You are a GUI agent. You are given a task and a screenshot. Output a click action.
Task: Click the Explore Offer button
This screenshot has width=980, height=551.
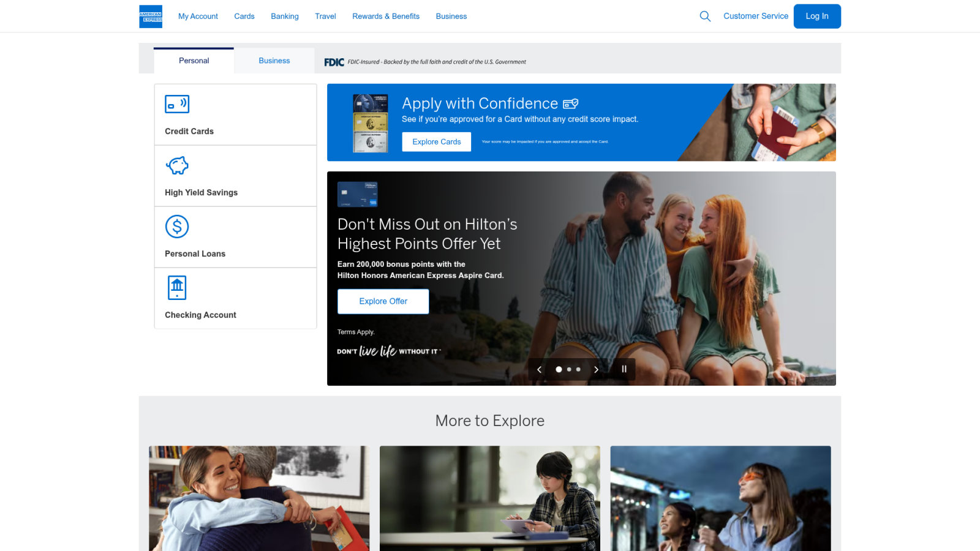pyautogui.click(x=383, y=301)
